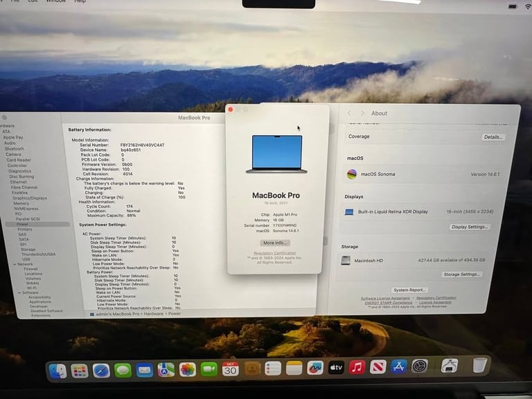This screenshot has height=399, width=532.
Task: Click the Storage Settings... button
Action: (x=462, y=274)
